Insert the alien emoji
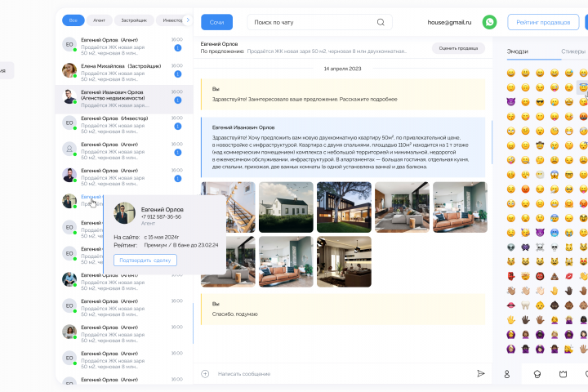This screenshot has width=588, height=392. coord(510,247)
